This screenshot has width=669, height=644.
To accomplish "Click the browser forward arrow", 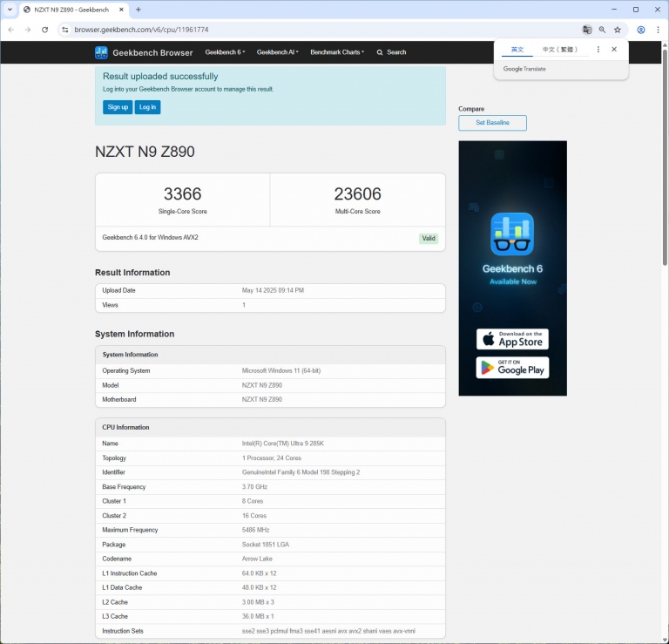I will (x=28, y=30).
